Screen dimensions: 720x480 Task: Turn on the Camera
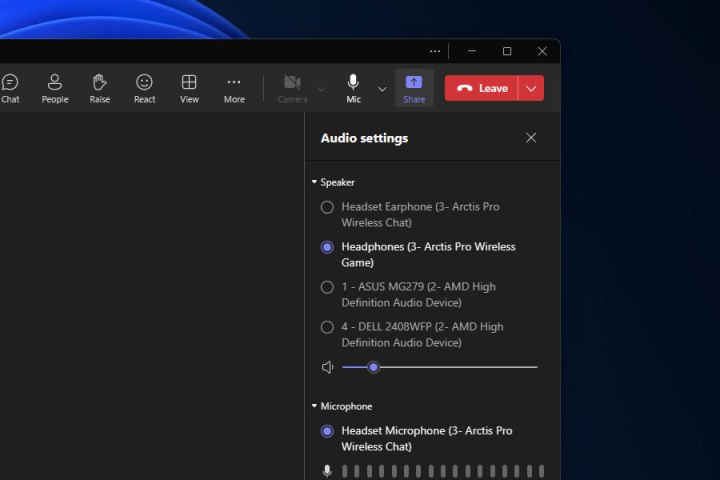[292, 87]
